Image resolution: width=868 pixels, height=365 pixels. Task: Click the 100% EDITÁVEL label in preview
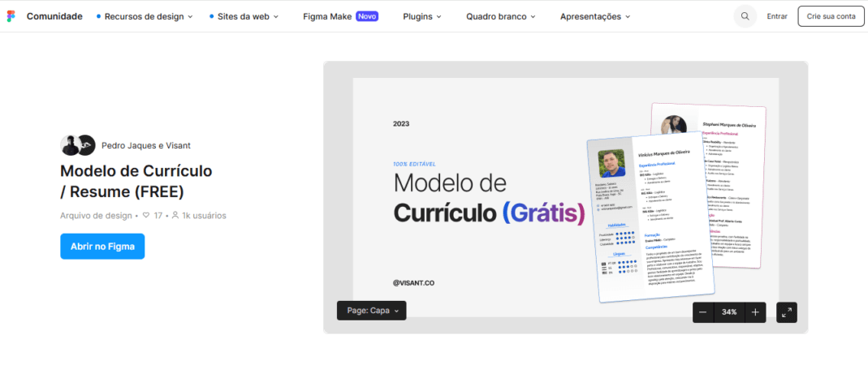415,164
